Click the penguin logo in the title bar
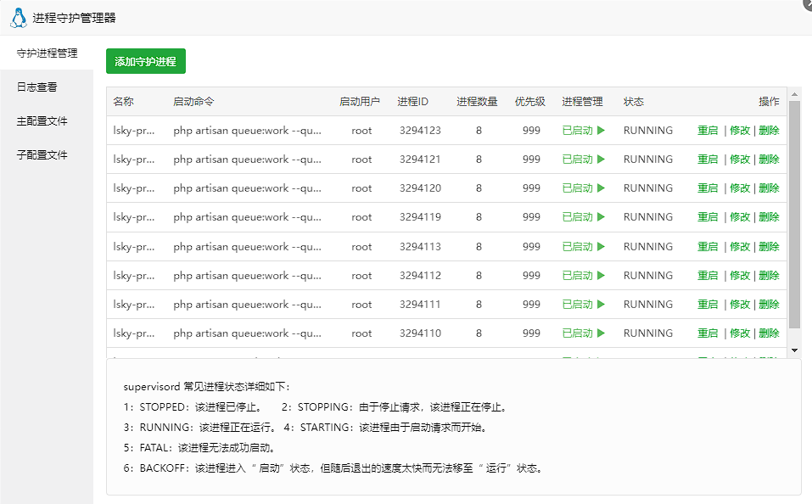This screenshot has height=504, width=812. coord(18,18)
